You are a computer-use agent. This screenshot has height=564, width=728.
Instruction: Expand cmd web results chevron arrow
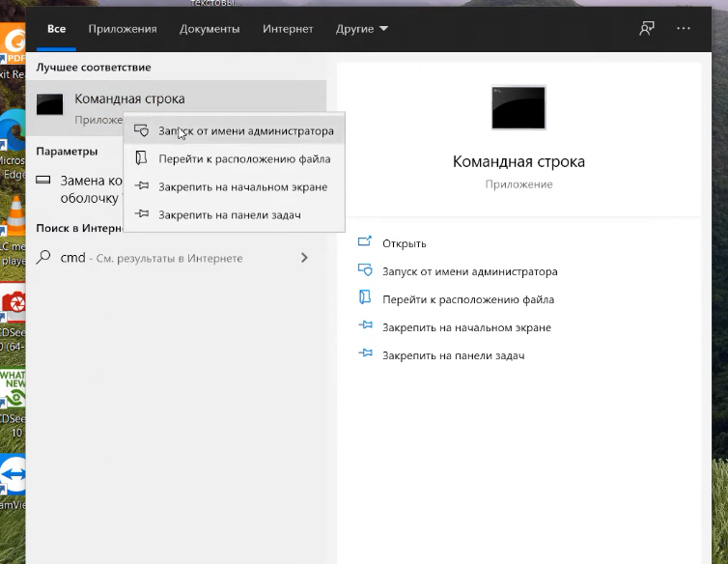pos(304,258)
